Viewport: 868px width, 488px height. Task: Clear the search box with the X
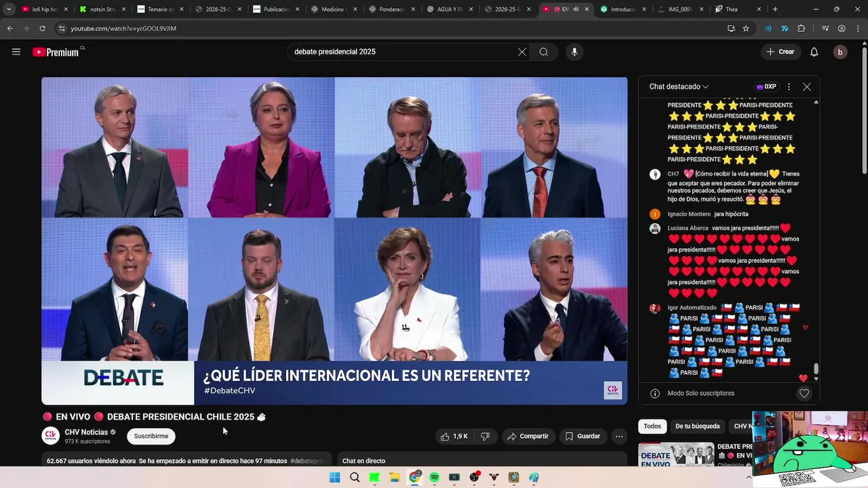(522, 52)
